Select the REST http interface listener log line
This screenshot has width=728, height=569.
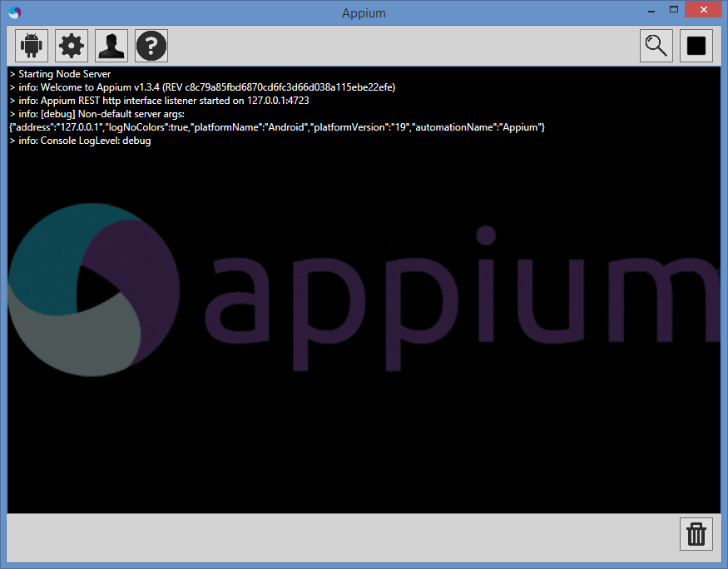159,101
